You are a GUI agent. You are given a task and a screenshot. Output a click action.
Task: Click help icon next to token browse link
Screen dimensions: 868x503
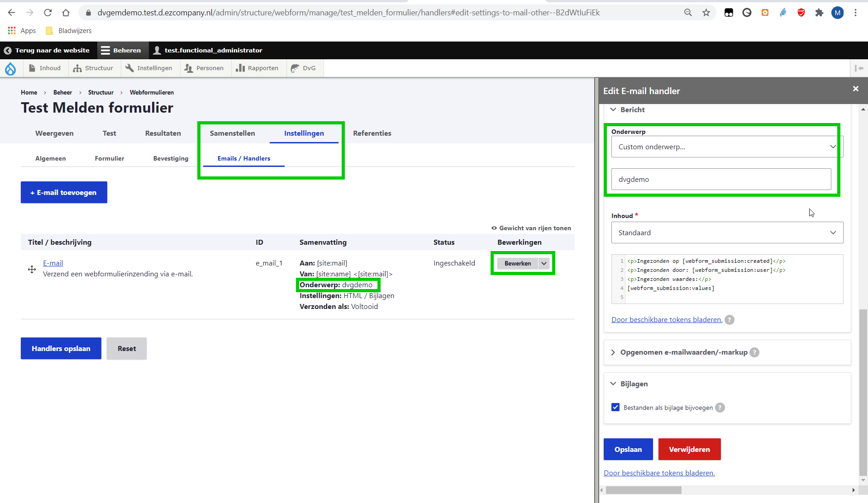pos(729,320)
